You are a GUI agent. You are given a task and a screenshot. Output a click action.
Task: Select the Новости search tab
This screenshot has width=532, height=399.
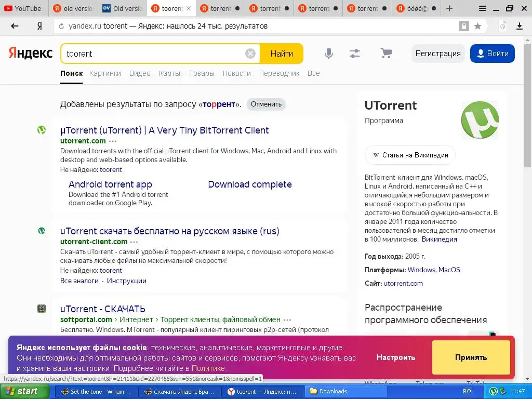click(x=237, y=73)
